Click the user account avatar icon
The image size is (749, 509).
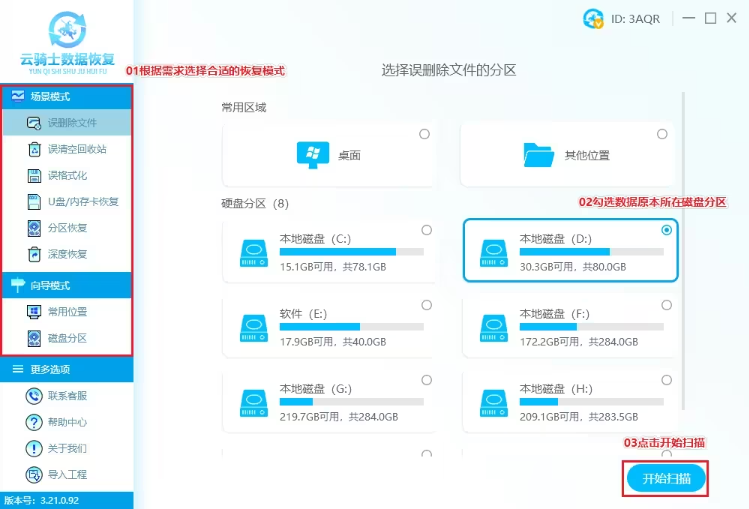(593, 19)
